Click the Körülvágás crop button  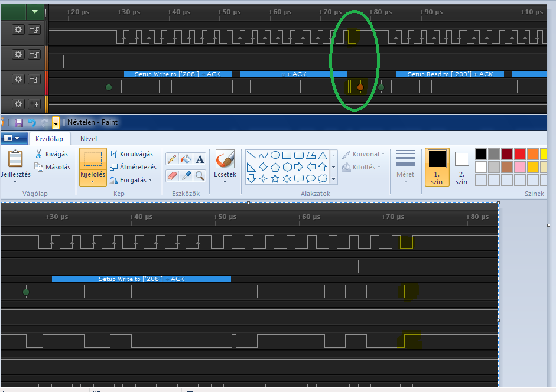click(132, 154)
